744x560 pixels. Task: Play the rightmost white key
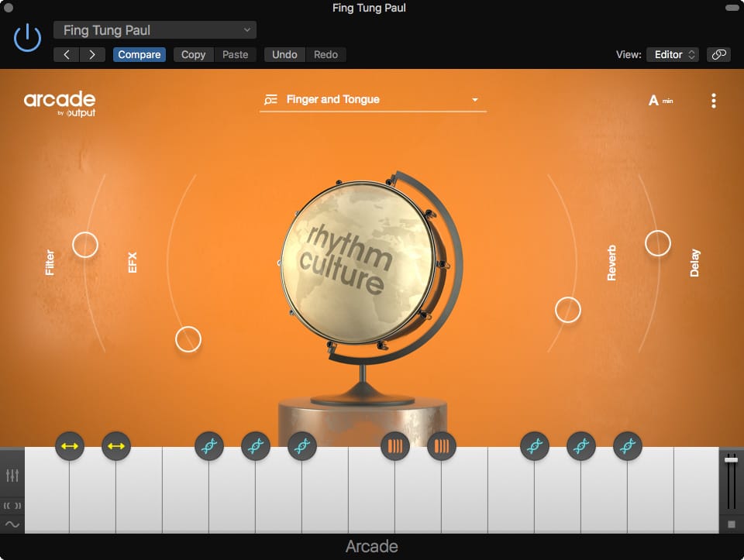[697, 491]
